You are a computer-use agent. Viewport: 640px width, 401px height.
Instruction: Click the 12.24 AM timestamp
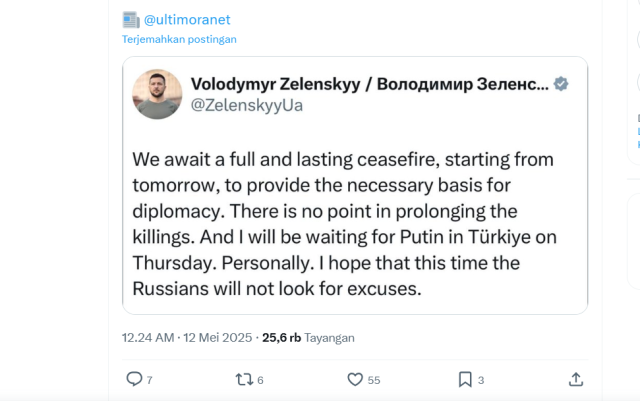[x=147, y=337]
